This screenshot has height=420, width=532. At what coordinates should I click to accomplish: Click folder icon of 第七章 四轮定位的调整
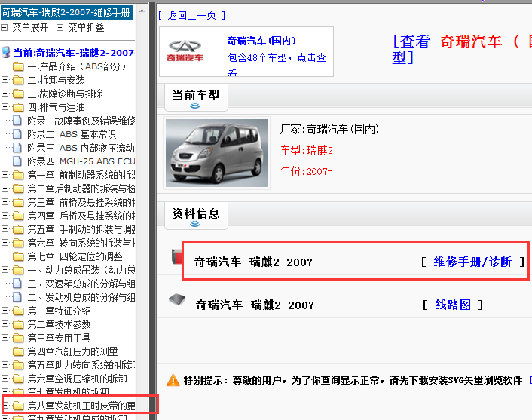[x=18, y=256]
